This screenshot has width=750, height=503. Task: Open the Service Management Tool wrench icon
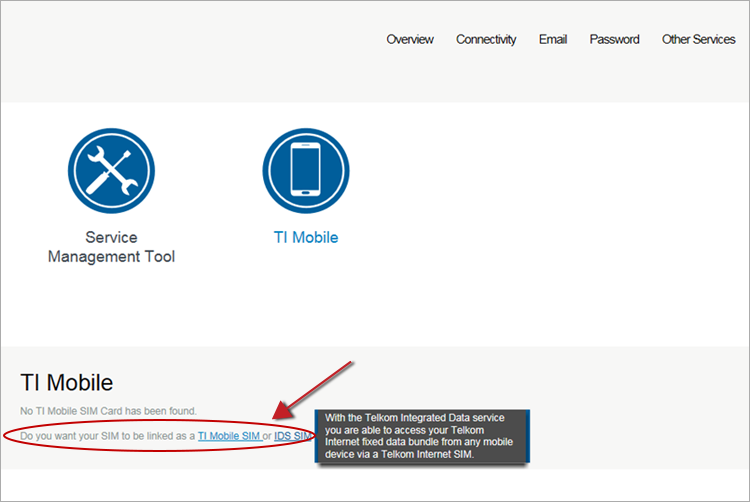111,171
